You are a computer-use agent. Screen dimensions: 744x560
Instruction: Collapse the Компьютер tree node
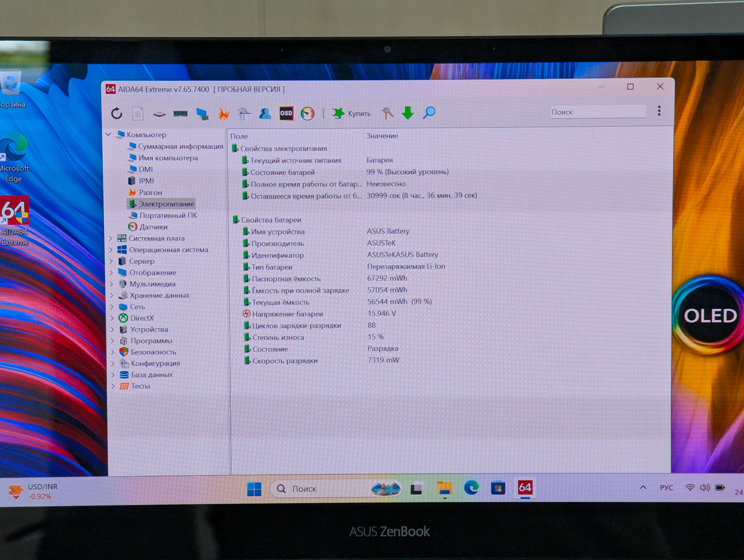(108, 135)
